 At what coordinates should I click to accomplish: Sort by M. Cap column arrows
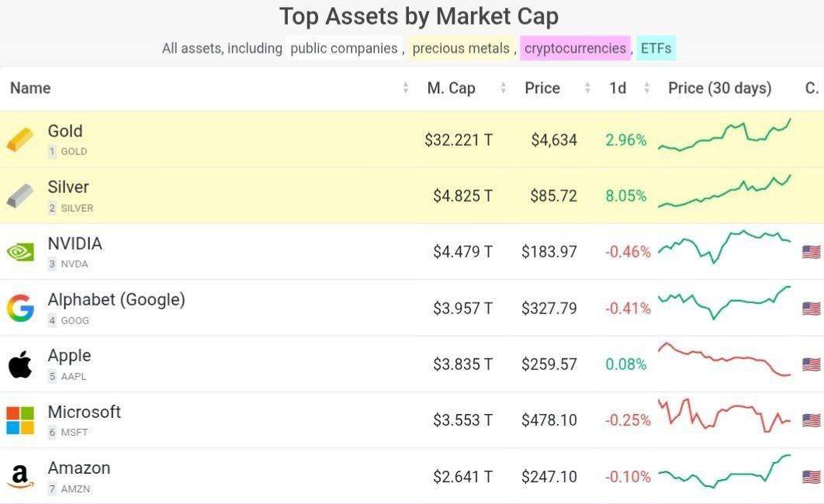coord(503,88)
